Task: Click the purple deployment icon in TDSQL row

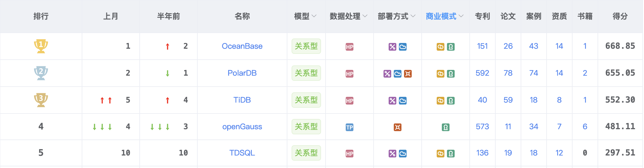Action: [x=392, y=154]
